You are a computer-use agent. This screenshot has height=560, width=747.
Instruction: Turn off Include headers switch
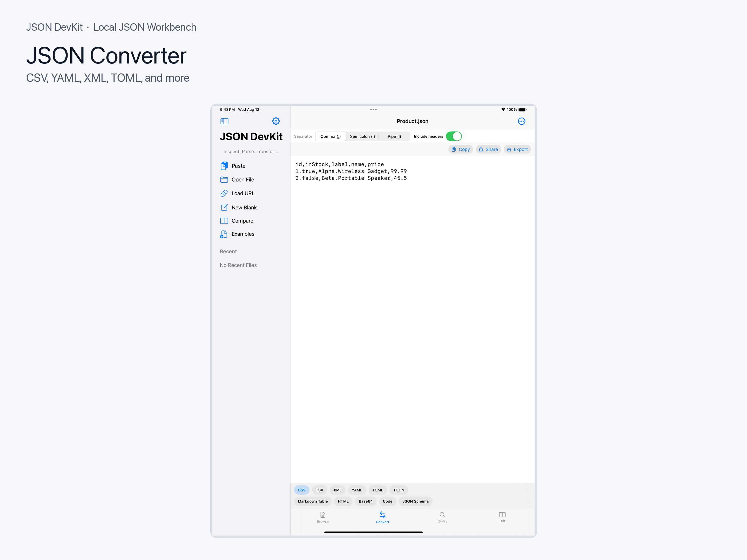(x=454, y=136)
